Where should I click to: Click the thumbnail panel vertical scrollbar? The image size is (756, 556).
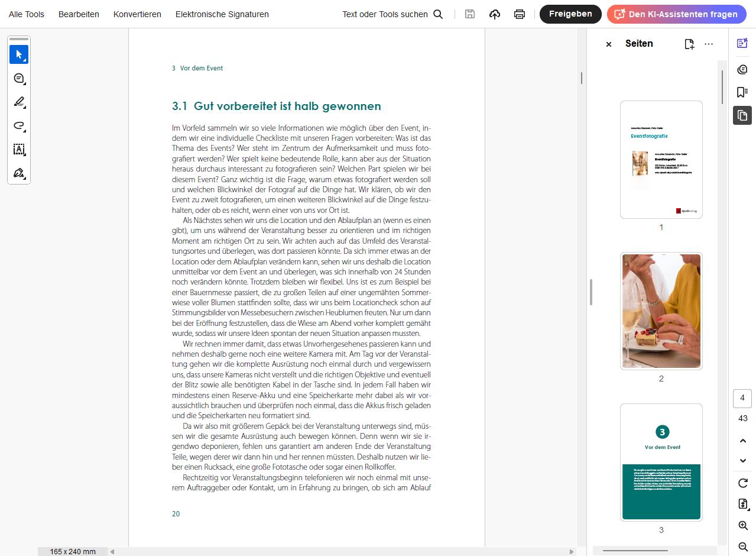pos(722,88)
